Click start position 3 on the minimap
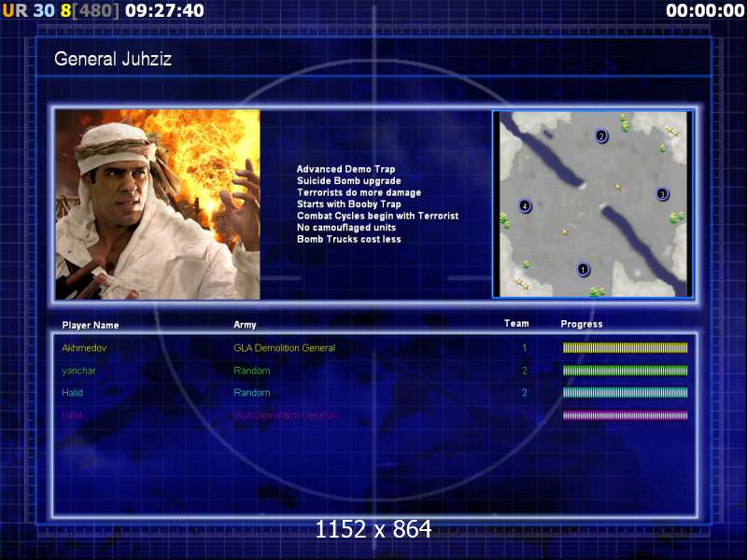747x560 pixels. [662, 194]
